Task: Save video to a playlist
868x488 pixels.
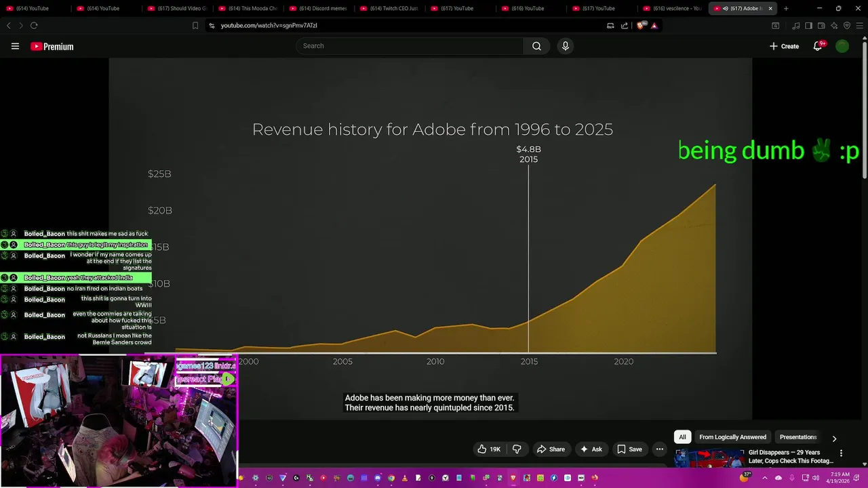Action: point(629,449)
